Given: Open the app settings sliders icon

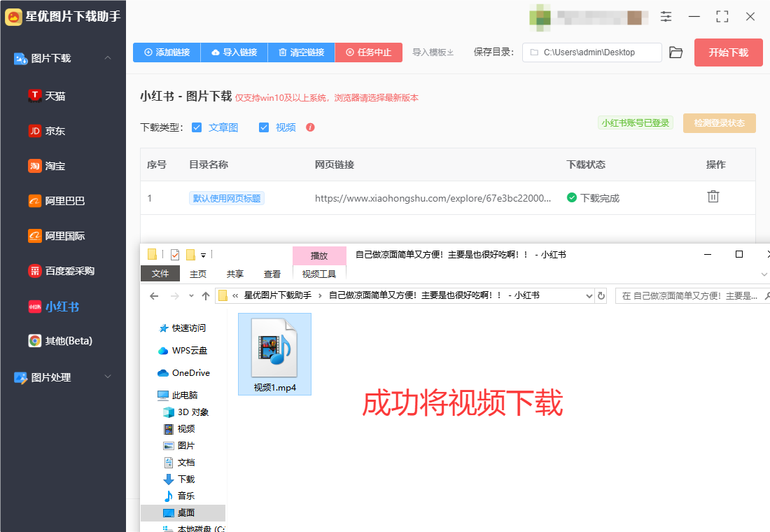Looking at the screenshot, I should coord(666,17).
